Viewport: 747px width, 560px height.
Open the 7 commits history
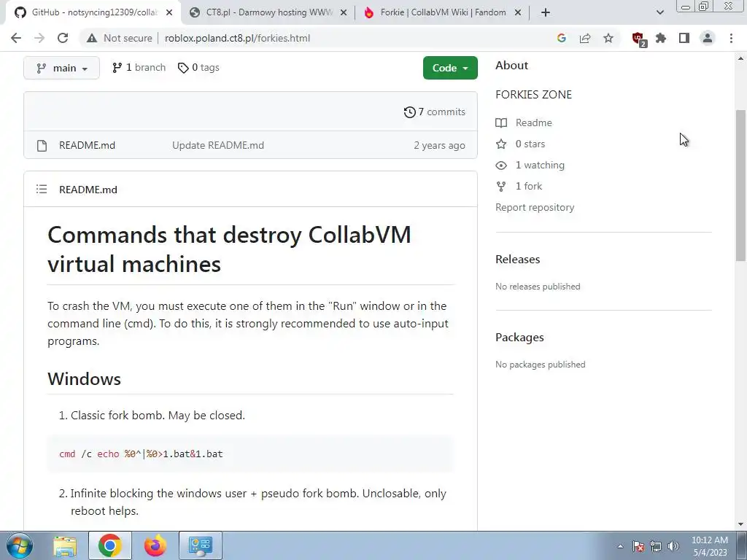[435, 112]
